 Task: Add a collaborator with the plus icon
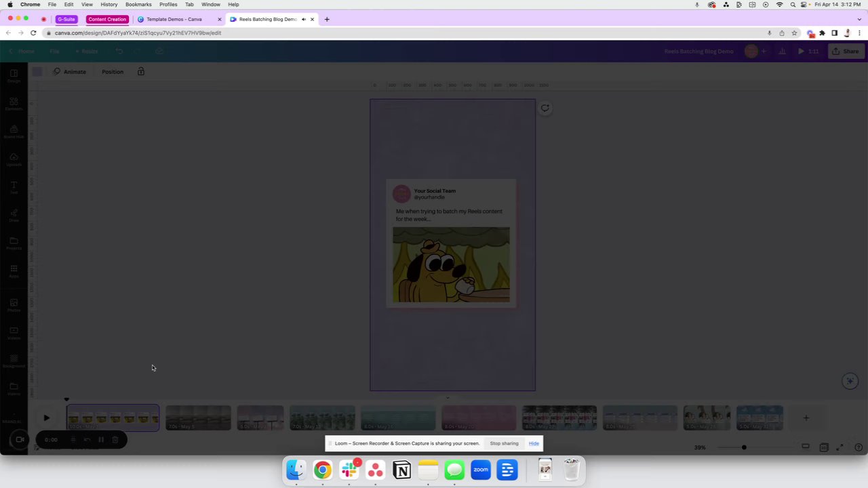coord(764,52)
